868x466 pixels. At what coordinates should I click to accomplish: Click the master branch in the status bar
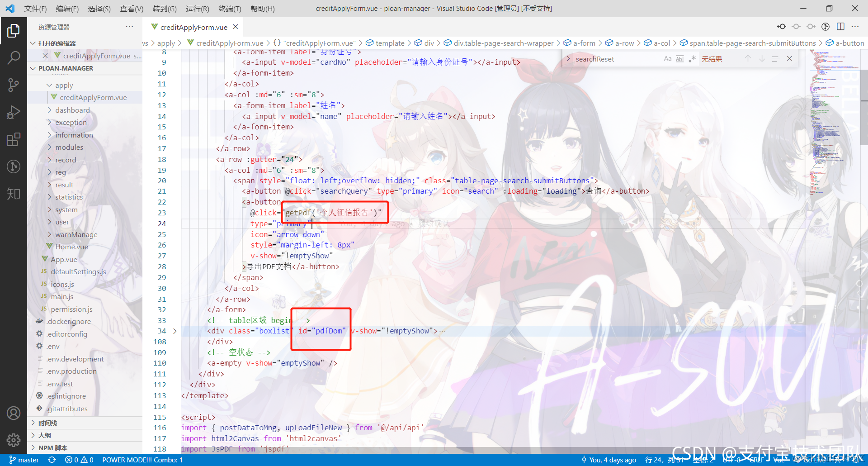pos(24,460)
